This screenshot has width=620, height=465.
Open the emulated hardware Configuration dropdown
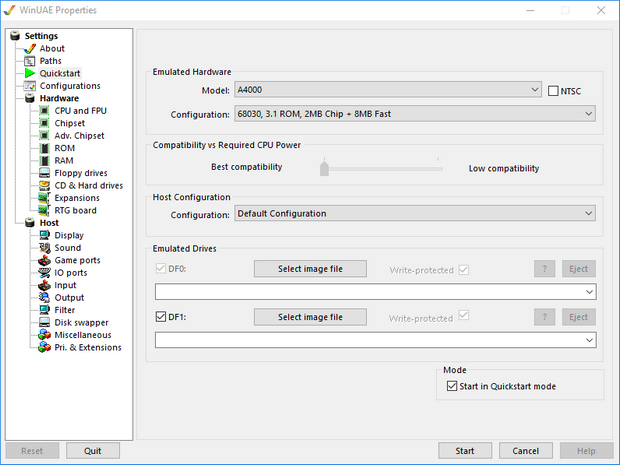tap(415, 114)
